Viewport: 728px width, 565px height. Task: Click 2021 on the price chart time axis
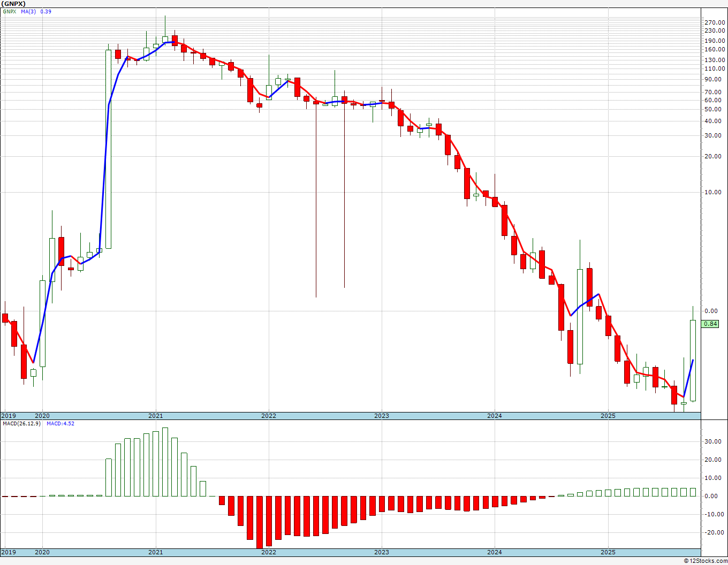156,416
